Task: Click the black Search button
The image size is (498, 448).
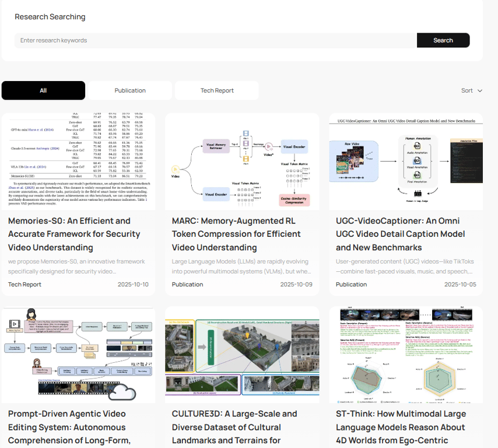Action: 443,40
